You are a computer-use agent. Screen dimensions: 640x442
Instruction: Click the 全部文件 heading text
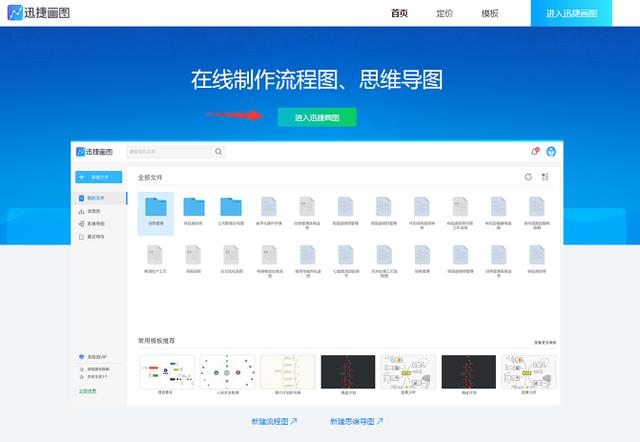click(x=150, y=178)
